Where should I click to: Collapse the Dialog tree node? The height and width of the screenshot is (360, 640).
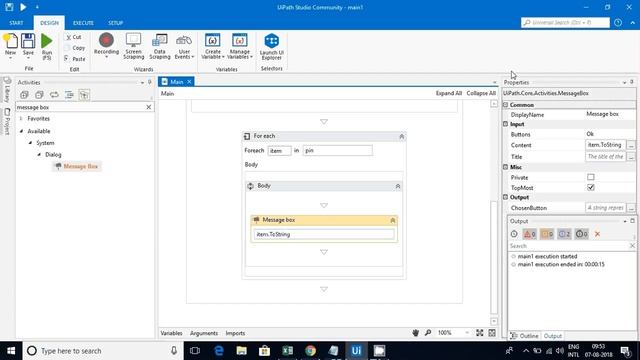point(39,155)
